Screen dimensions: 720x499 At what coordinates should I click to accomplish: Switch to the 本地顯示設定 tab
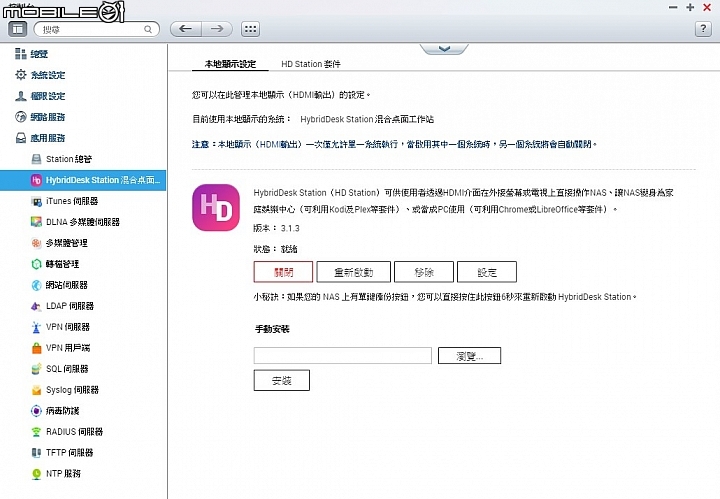[x=230, y=64]
